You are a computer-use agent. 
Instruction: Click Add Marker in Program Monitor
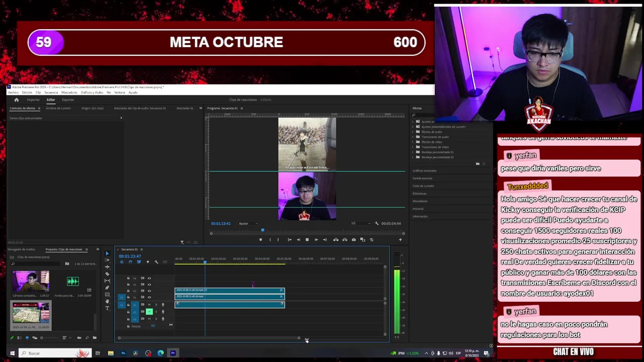click(261, 240)
